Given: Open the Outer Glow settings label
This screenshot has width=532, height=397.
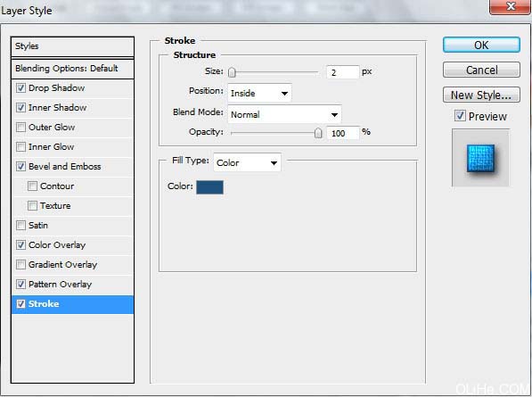Looking at the screenshot, I should 52,128.
